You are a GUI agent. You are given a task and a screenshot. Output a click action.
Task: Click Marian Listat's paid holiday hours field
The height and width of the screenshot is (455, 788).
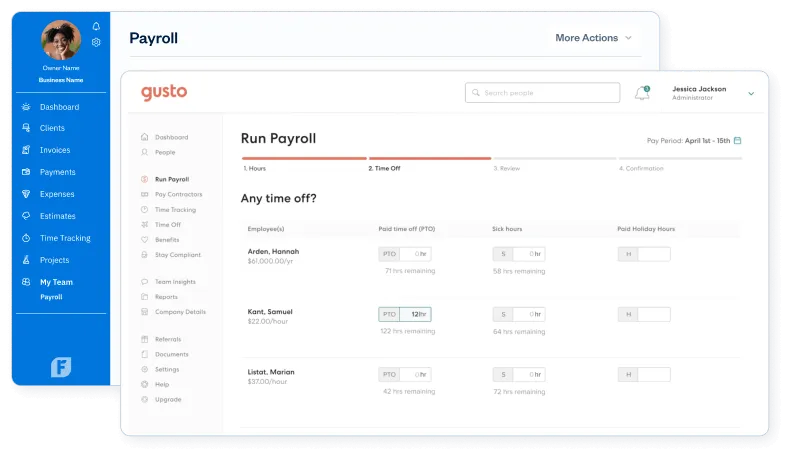(x=653, y=374)
